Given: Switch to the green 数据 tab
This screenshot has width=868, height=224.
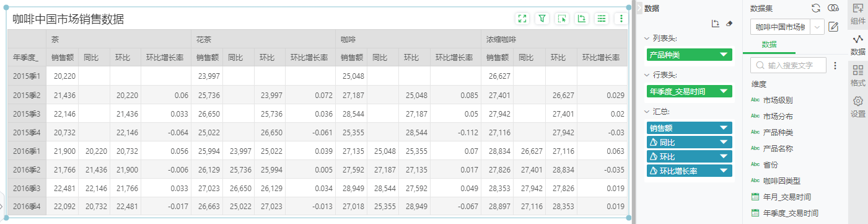Looking at the screenshot, I should click(769, 45).
